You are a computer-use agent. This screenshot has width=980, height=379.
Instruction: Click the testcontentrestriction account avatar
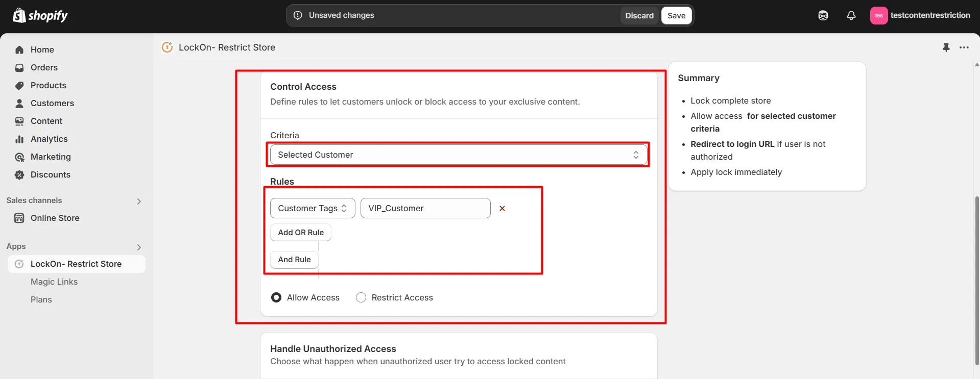[x=879, y=15]
